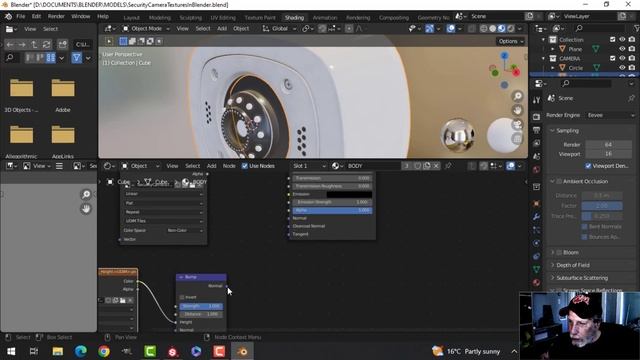Open the Color Space Non-Color dropdown
Screen dimensions: 640x360
click(184, 230)
